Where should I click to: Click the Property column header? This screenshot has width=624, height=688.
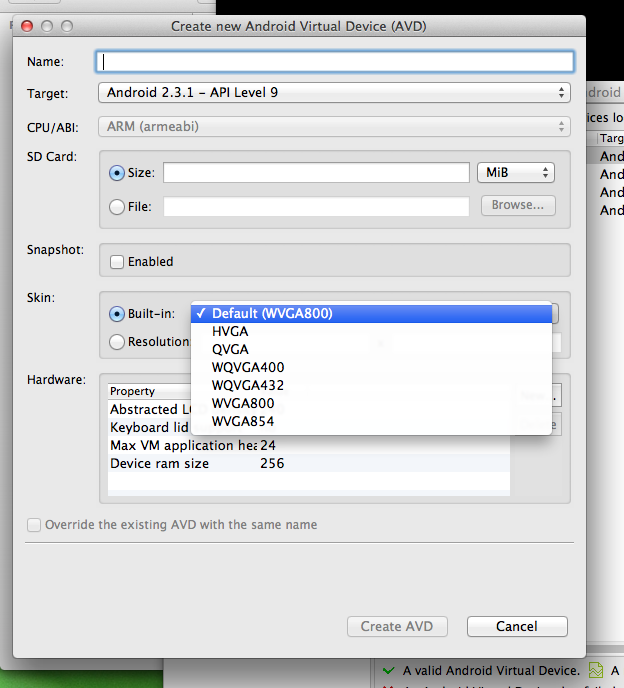tap(149, 391)
